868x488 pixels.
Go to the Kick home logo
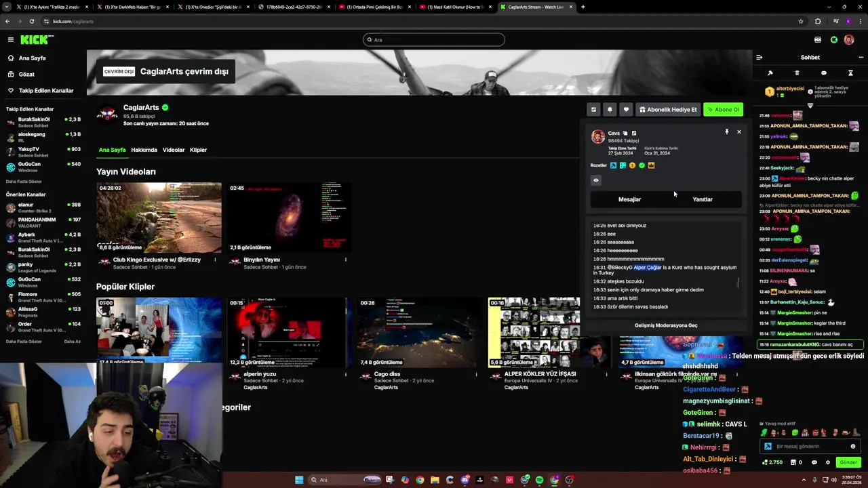[37, 40]
